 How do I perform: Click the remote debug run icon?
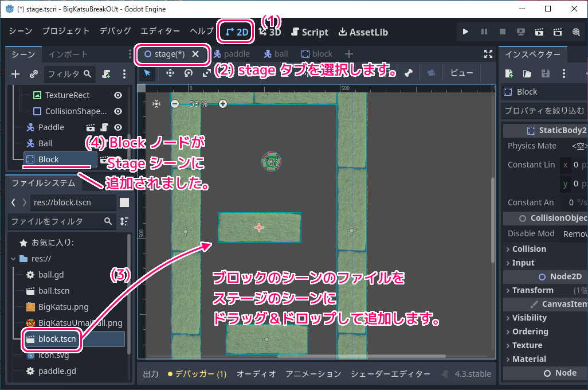(521, 32)
